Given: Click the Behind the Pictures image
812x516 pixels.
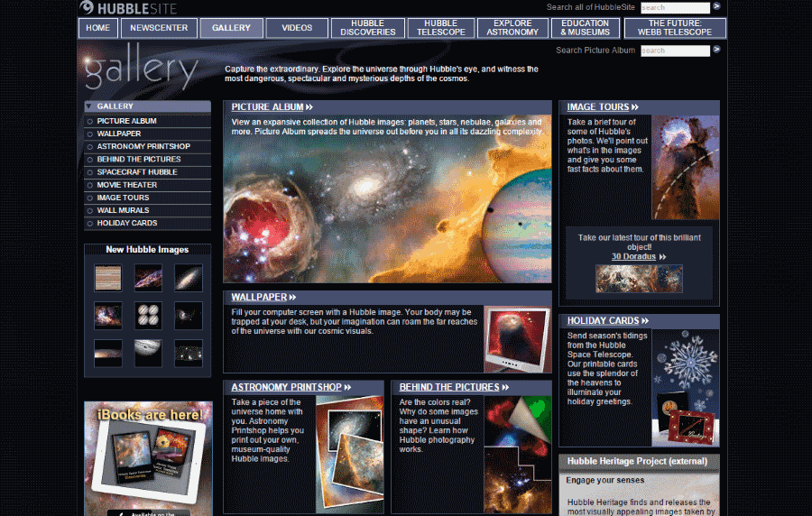Looking at the screenshot, I should click(517, 455).
